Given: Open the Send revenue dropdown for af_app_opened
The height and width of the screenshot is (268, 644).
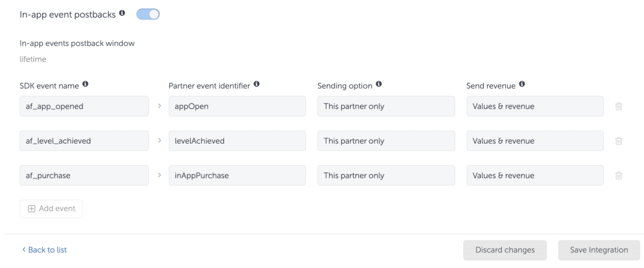Looking at the screenshot, I should 535,106.
